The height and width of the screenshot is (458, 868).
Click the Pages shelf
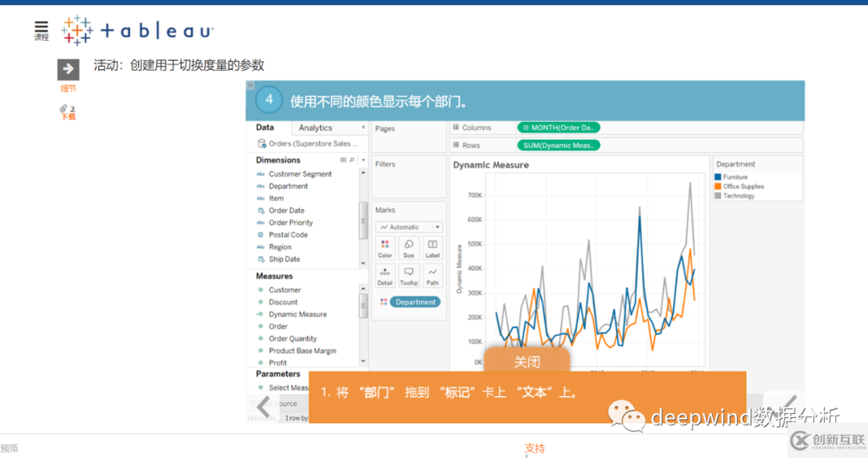pyautogui.click(x=408, y=137)
